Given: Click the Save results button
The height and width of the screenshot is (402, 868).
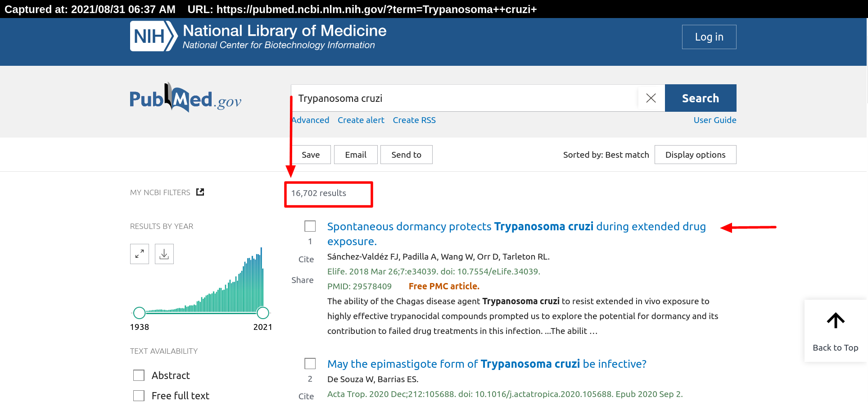Looking at the screenshot, I should 311,155.
